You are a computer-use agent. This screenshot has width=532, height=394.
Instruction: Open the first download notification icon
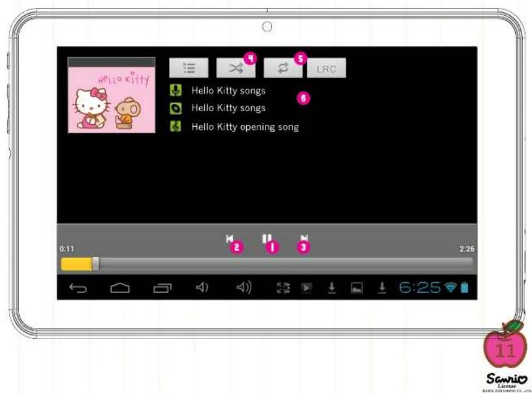(x=332, y=288)
